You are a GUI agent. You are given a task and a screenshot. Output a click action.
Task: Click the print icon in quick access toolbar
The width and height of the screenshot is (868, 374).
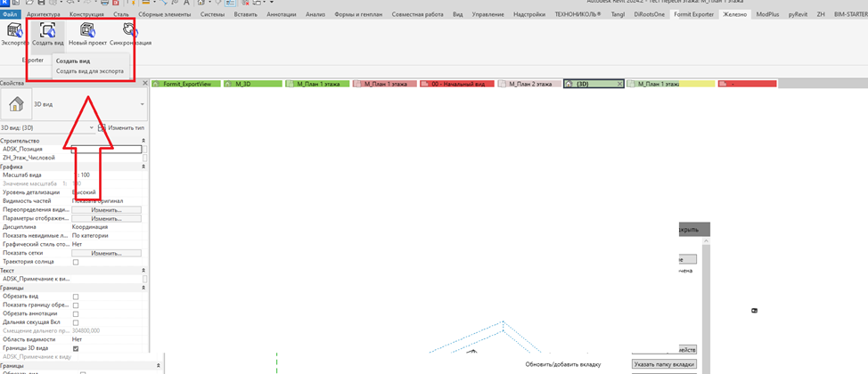click(104, 3)
